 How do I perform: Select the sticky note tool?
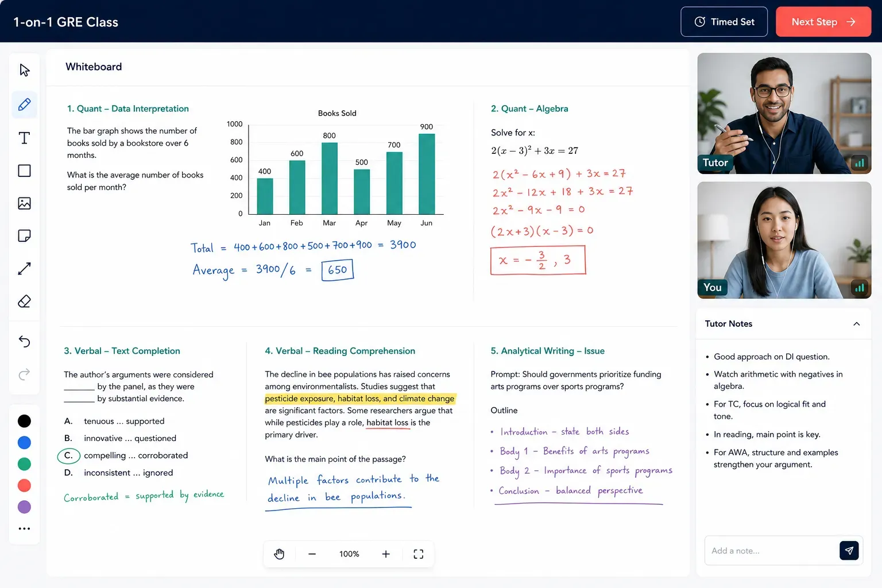pyautogui.click(x=24, y=236)
